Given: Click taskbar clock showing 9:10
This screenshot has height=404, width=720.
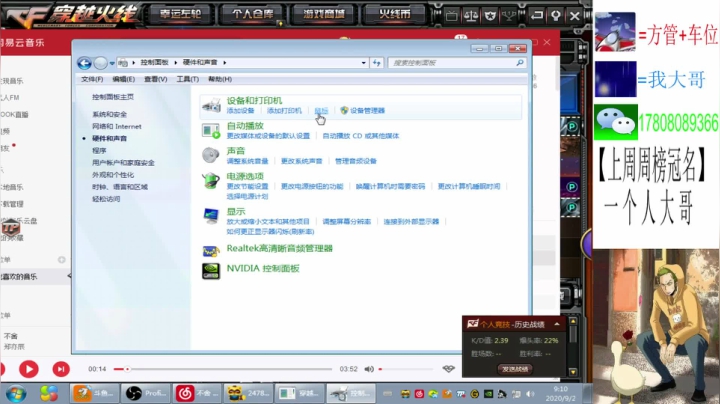Looking at the screenshot, I should (561, 393).
